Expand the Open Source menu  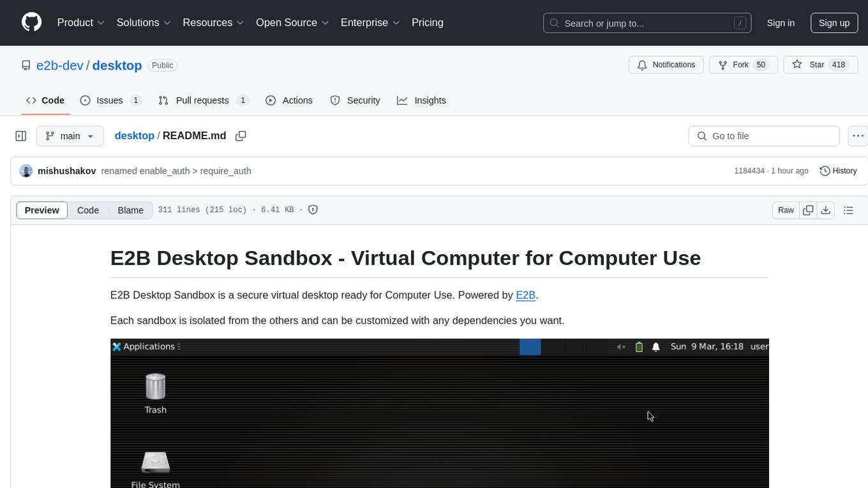(x=292, y=22)
